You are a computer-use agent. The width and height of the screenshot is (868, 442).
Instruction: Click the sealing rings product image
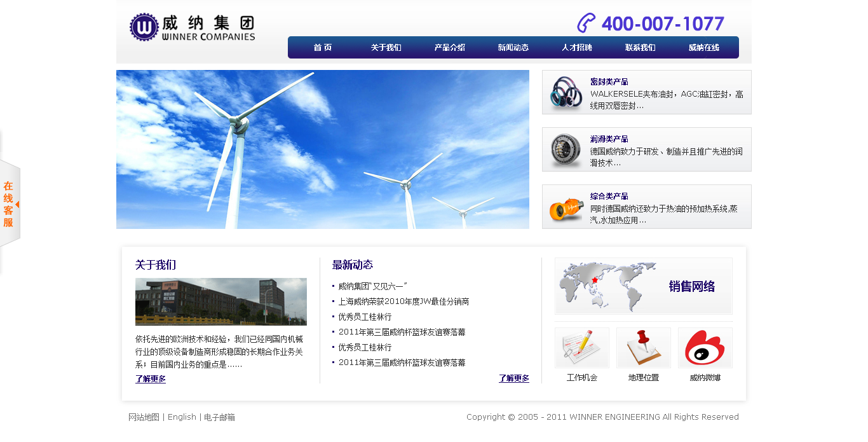(x=566, y=93)
